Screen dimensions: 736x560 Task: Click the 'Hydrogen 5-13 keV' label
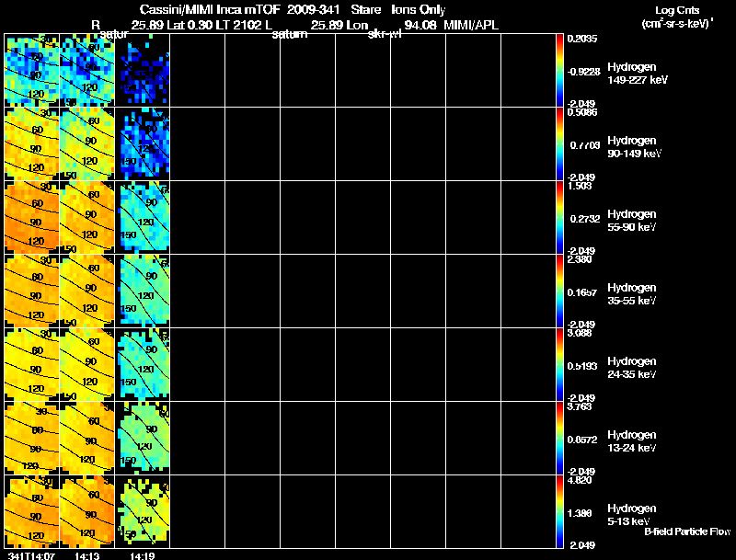click(632, 515)
